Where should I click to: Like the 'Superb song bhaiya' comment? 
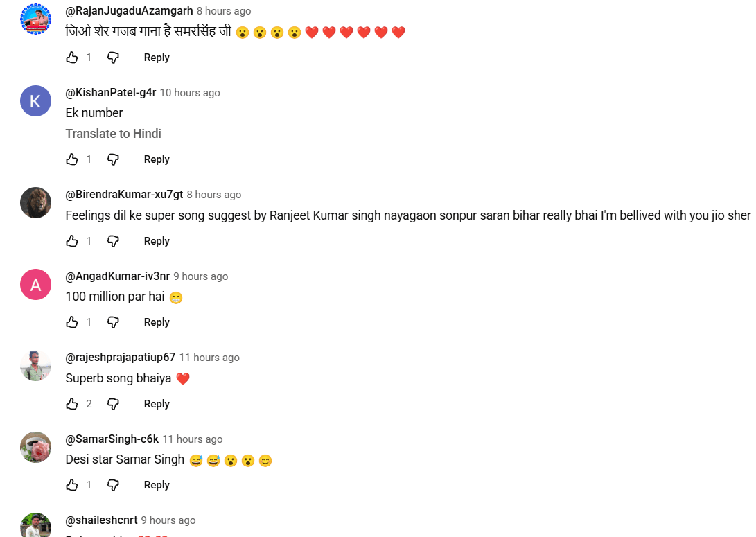pos(72,404)
